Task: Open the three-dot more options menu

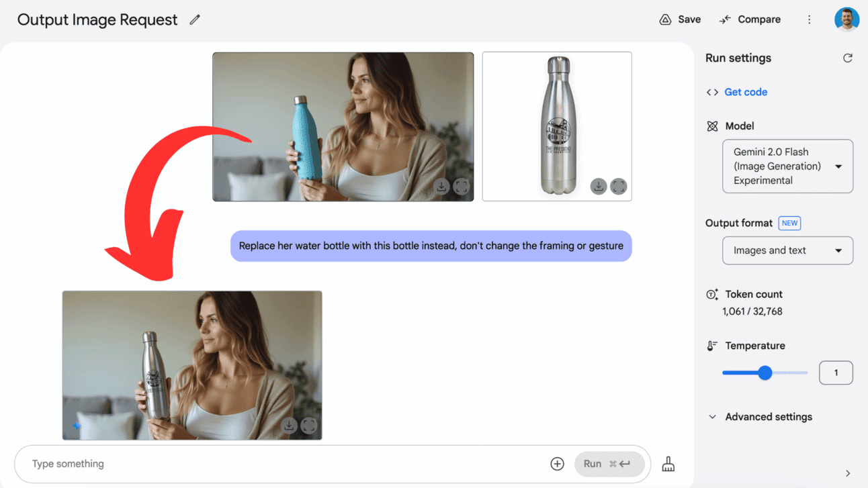Action: point(809,19)
